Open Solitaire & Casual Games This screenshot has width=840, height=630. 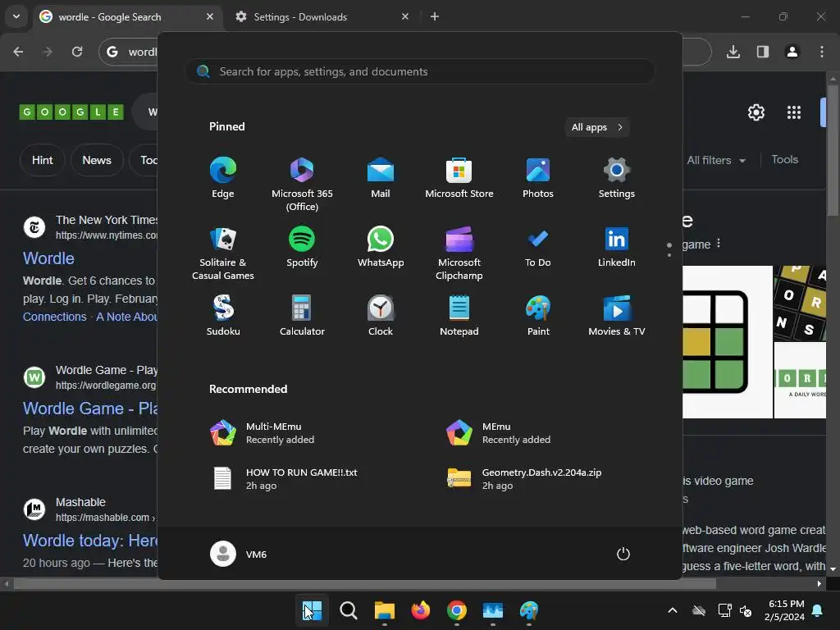(x=223, y=253)
